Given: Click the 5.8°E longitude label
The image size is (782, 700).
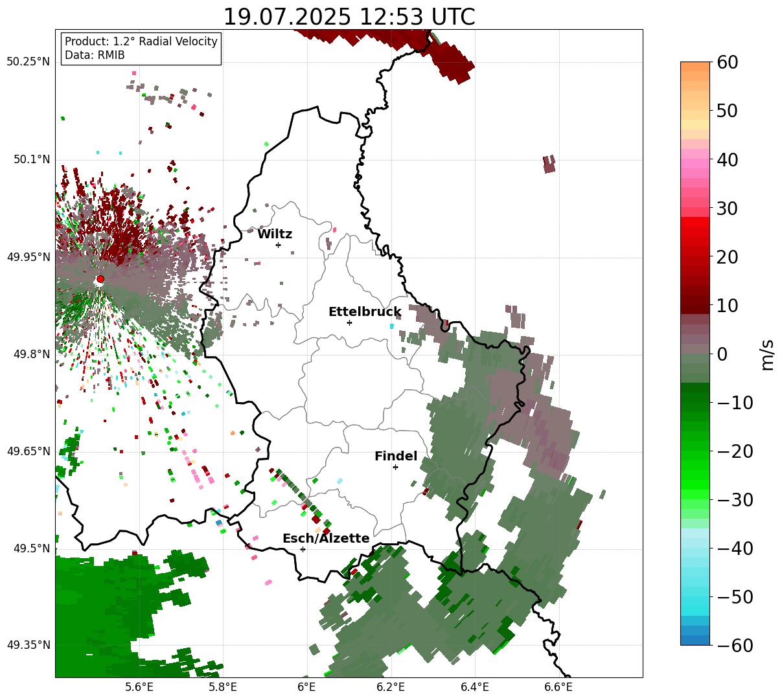Looking at the screenshot, I should 223,687.
